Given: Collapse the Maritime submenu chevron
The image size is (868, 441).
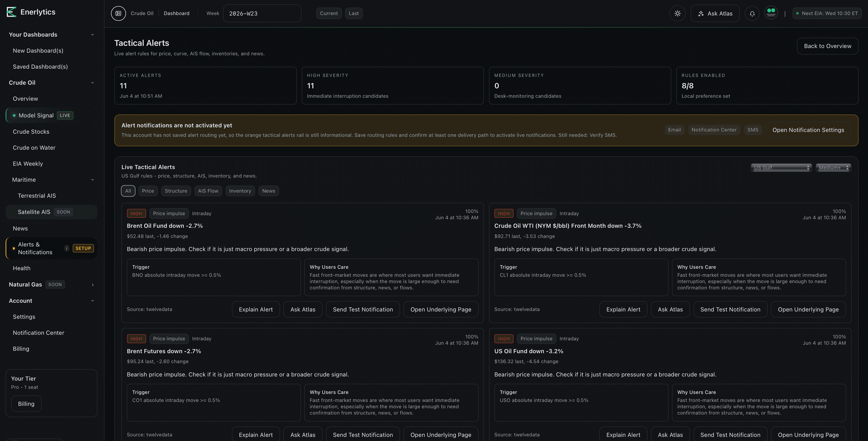Looking at the screenshot, I should tap(92, 180).
